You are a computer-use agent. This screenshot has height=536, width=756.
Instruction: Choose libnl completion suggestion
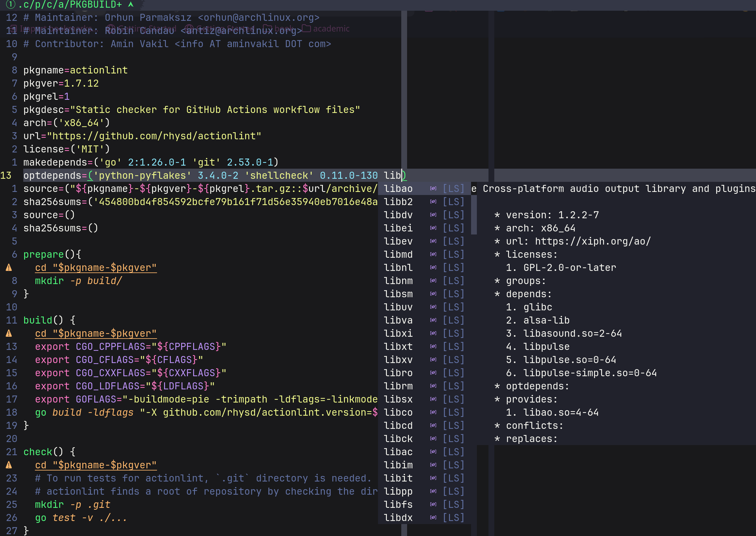424,267
